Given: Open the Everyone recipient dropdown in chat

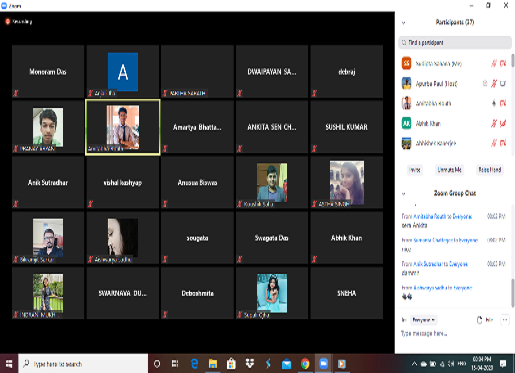Looking at the screenshot, I should coord(423,320).
